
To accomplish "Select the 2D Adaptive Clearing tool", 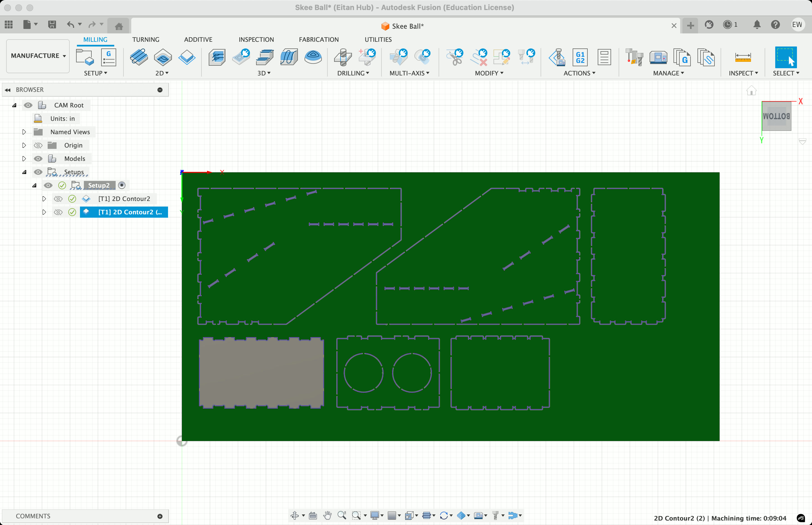I will pyautogui.click(x=139, y=57).
